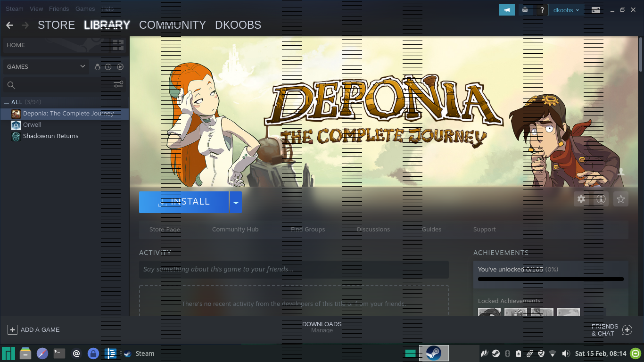Image resolution: width=644 pixels, height=362 pixels.
Task: Open the first locked achievement thumbnail
Action: pos(489,313)
